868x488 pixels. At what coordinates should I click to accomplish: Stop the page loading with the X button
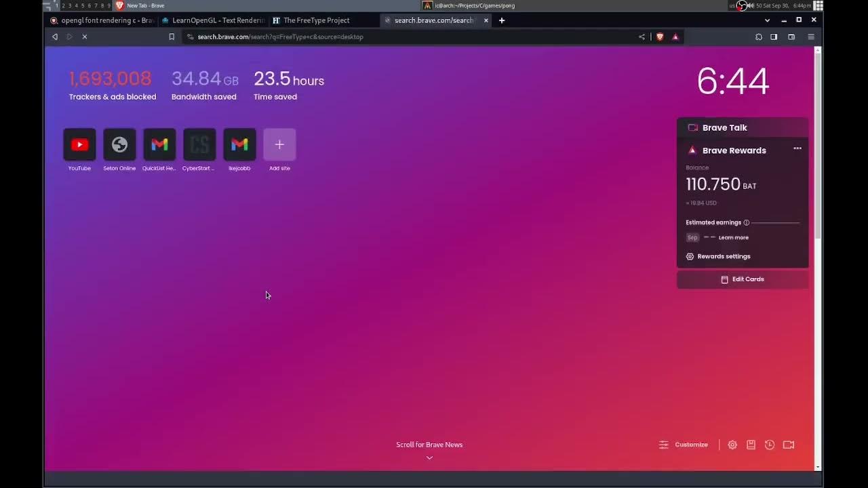point(85,37)
